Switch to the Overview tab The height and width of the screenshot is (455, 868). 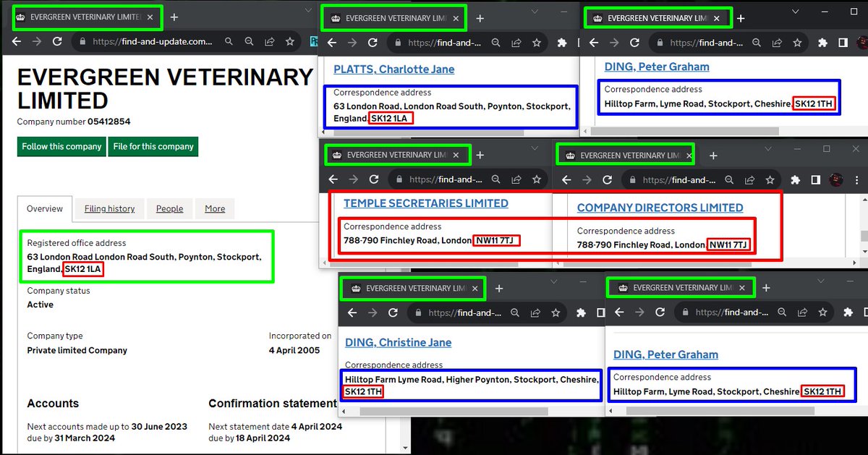[45, 208]
